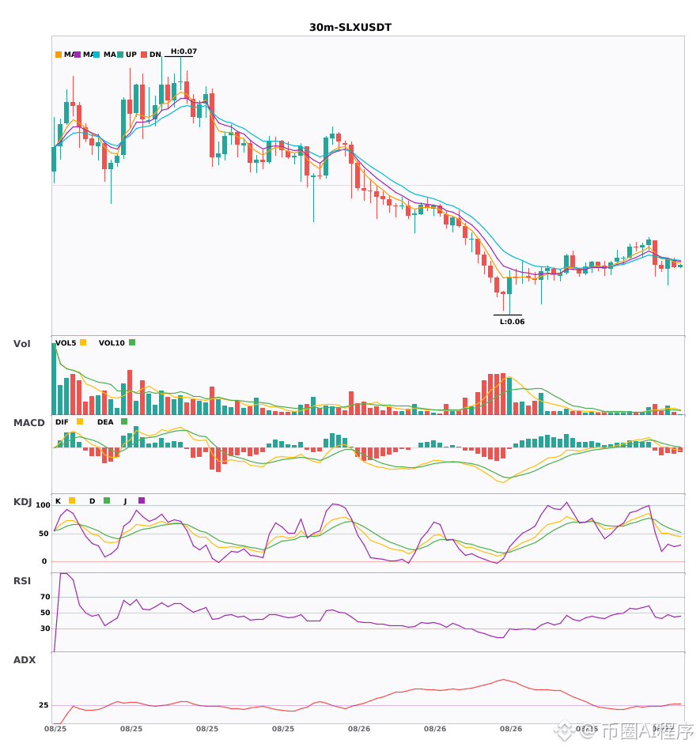The width and height of the screenshot is (700, 751).
Task: Click the 0 level on KDJ axis
Action: pos(44,561)
